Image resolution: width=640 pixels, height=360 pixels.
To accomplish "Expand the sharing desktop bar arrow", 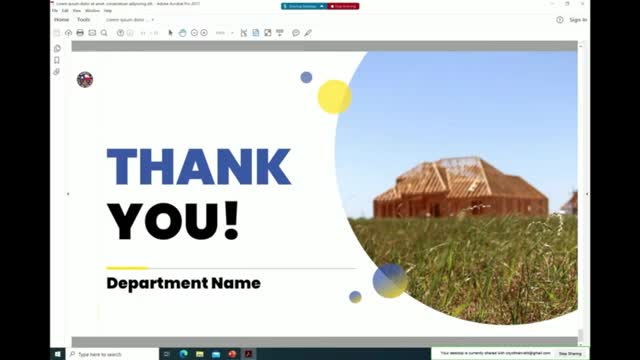I will click(x=322, y=6).
